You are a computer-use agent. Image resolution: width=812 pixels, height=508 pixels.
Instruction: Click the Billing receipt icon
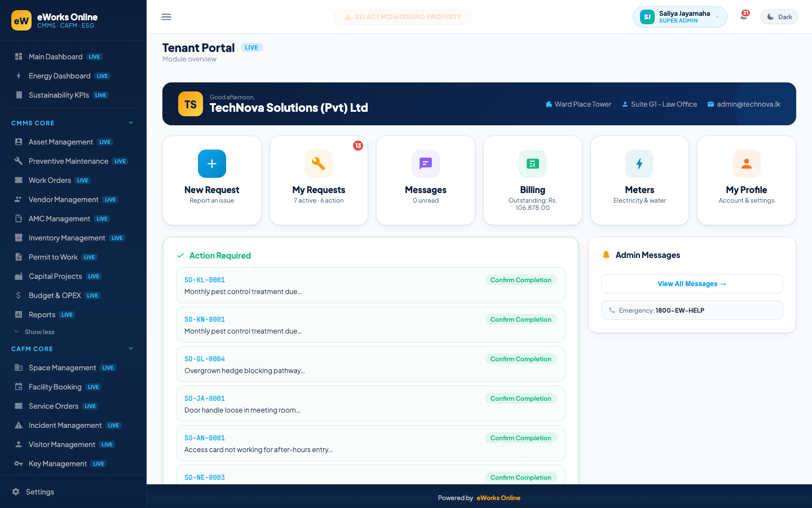coord(533,164)
